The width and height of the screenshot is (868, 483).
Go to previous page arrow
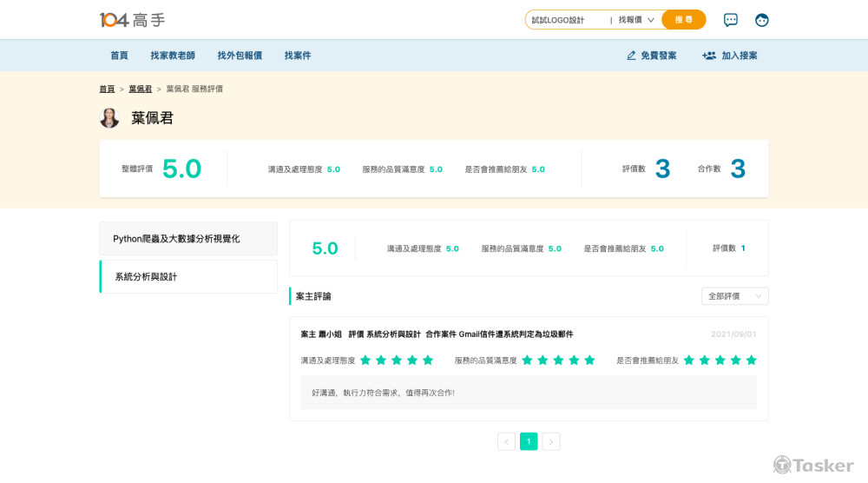pos(506,441)
